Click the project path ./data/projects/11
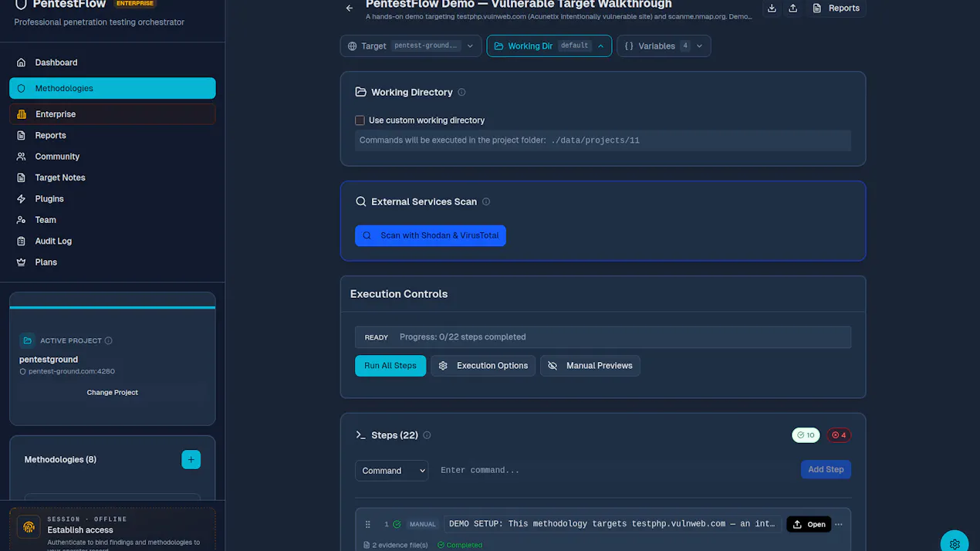Screen dimensions: 980x551 (595, 140)
